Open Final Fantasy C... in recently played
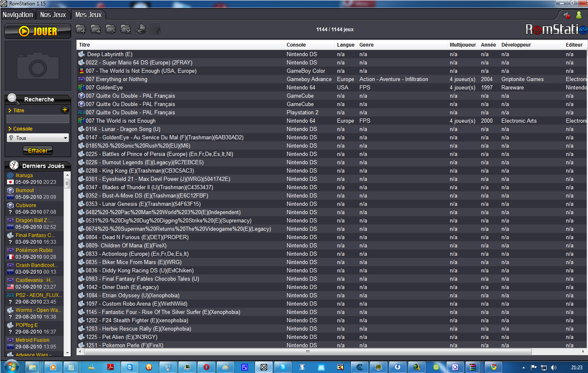588x373 pixels. pyautogui.click(x=35, y=239)
